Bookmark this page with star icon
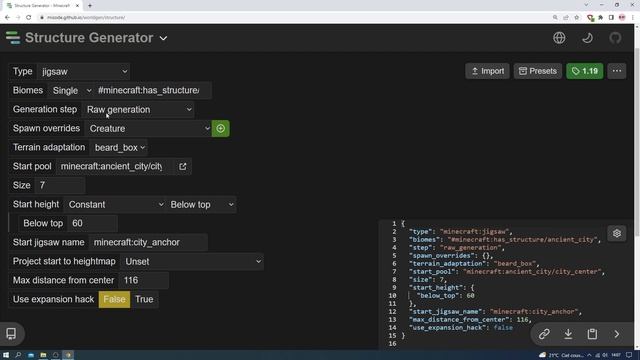The image size is (640, 360). click(577, 18)
